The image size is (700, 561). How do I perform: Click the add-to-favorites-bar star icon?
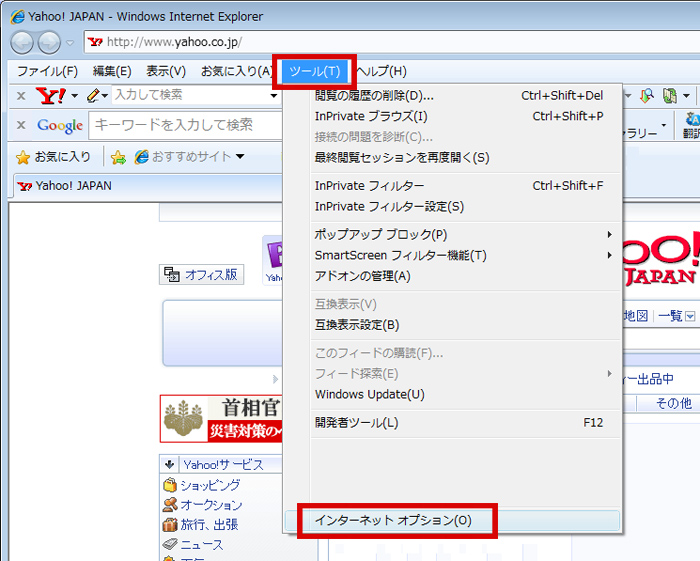118,157
